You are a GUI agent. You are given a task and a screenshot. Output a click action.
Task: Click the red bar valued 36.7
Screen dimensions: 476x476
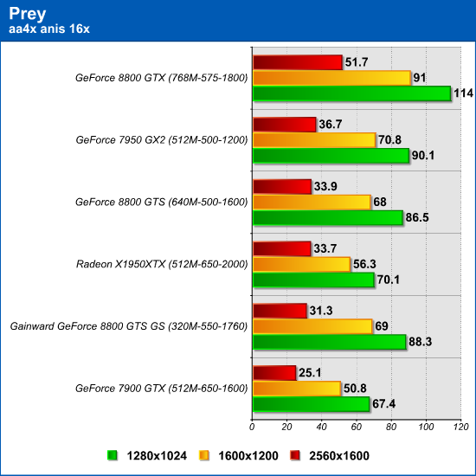click(x=285, y=125)
